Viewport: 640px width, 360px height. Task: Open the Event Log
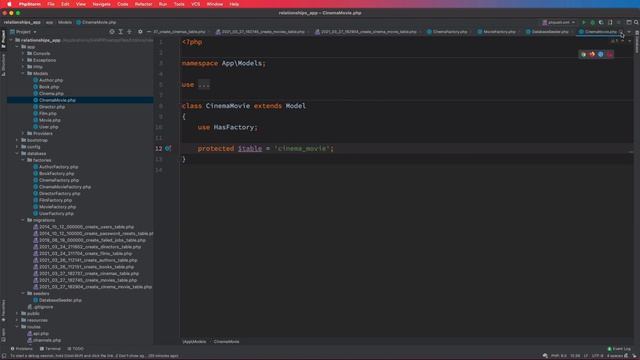[619, 349]
